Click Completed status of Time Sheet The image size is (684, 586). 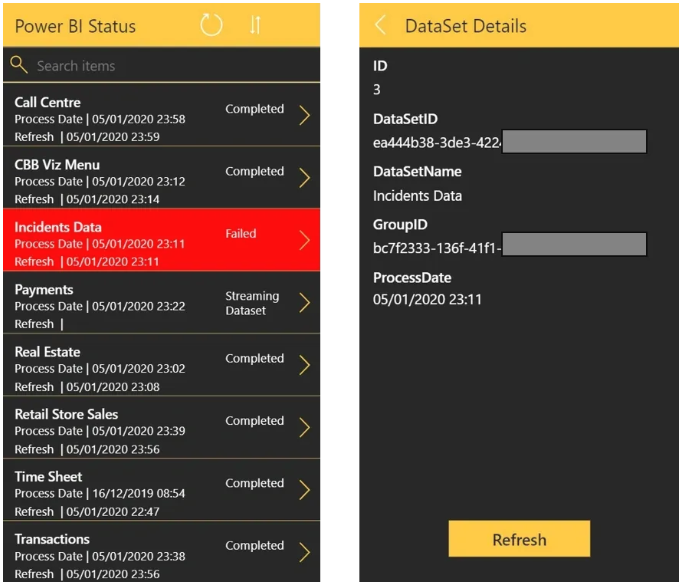pyautogui.click(x=255, y=483)
